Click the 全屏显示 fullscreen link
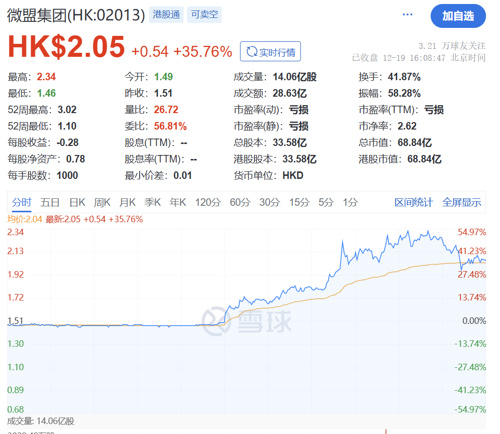Viewport: 500px width, 434px height. (462, 202)
